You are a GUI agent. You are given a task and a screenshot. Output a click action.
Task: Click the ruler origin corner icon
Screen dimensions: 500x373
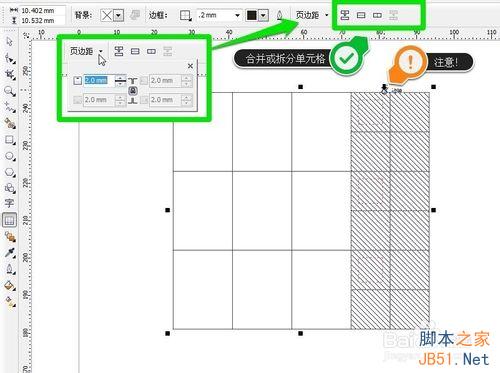pyautogui.click(x=27, y=35)
